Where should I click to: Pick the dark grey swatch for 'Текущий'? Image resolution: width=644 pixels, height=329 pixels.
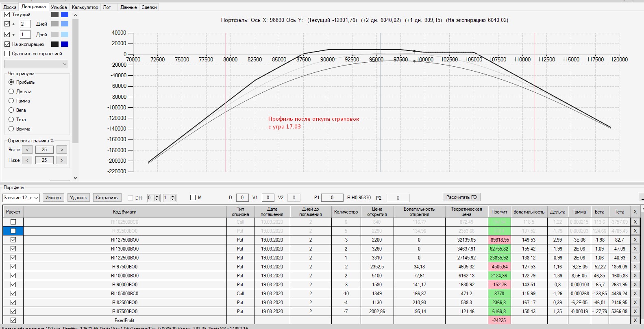pyautogui.click(x=55, y=15)
